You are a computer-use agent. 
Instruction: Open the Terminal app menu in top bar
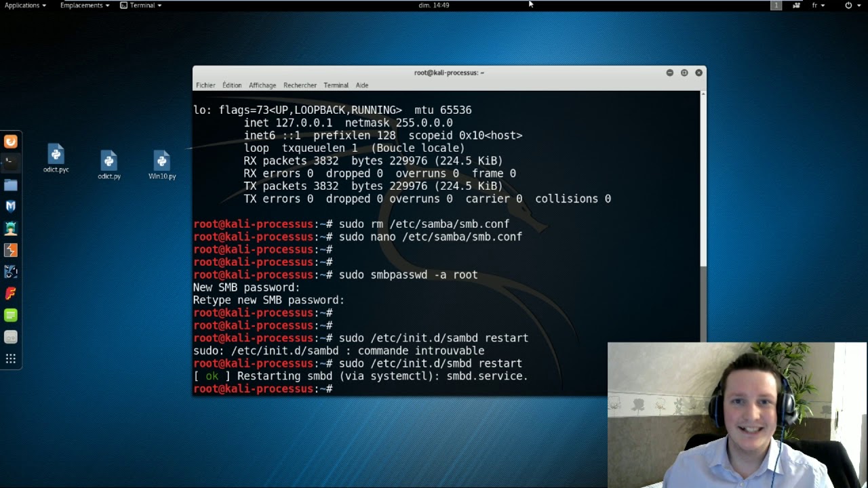pyautogui.click(x=141, y=5)
